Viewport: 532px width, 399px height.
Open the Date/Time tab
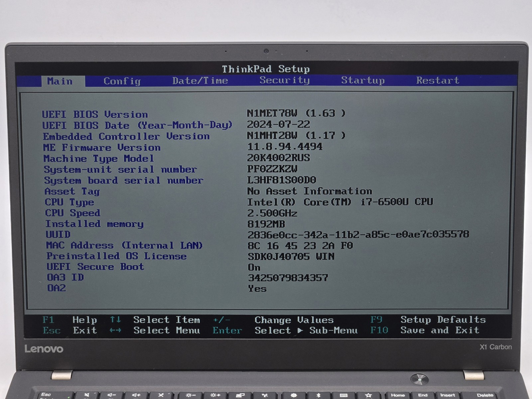(x=200, y=81)
